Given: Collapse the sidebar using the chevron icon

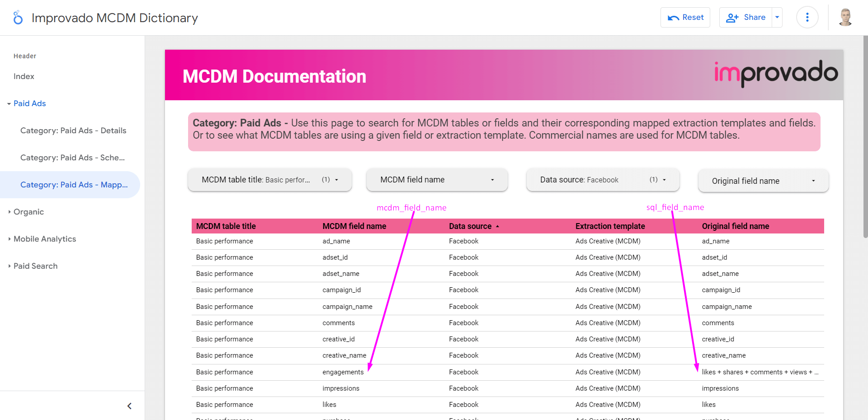Looking at the screenshot, I should (129, 406).
